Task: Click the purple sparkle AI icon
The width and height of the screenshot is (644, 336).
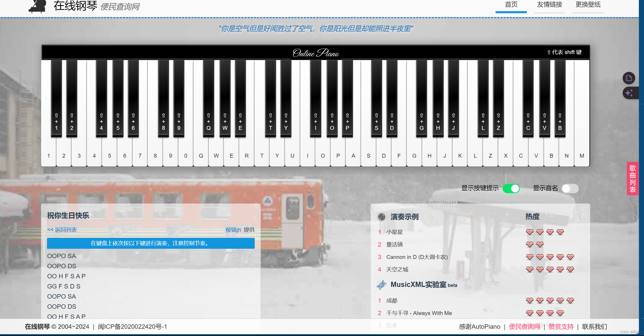Action: (x=629, y=93)
